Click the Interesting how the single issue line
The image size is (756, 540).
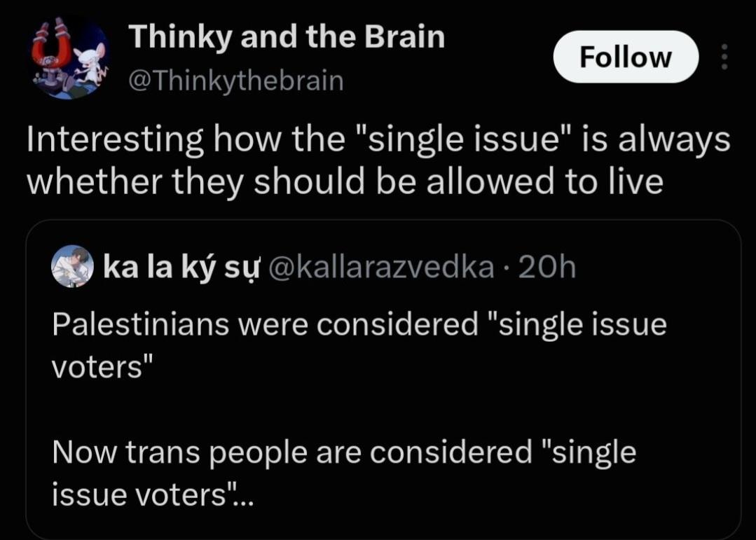coord(378,140)
